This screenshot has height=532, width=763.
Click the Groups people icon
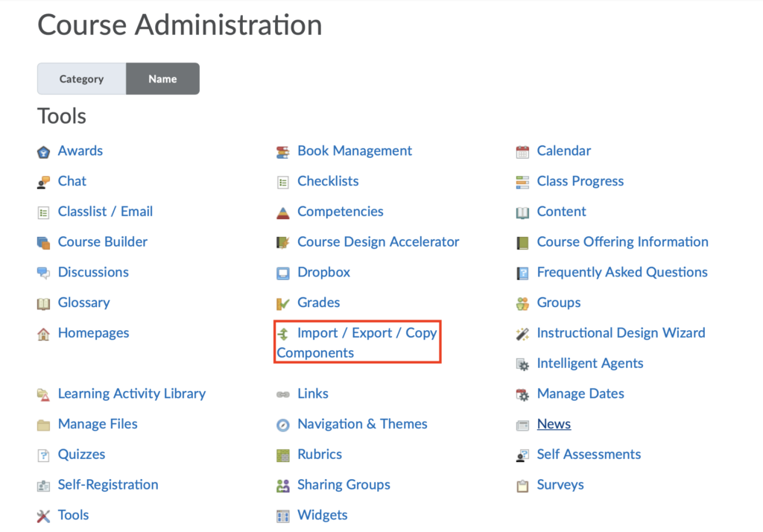click(x=522, y=304)
